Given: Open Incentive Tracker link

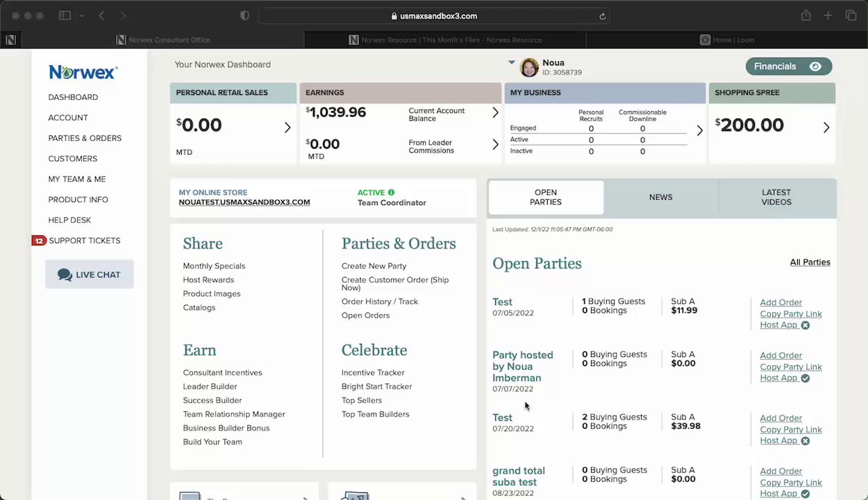Looking at the screenshot, I should coord(373,373).
